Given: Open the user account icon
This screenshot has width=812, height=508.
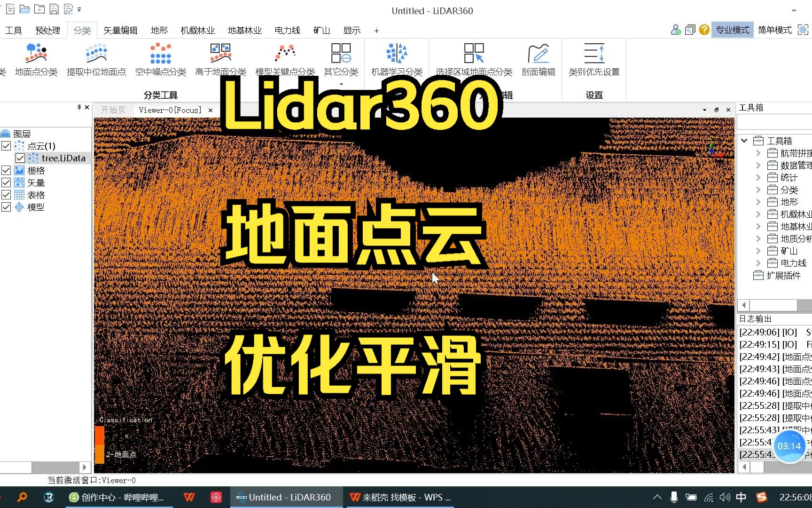Looking at the screenshot, I should point(676,30).
